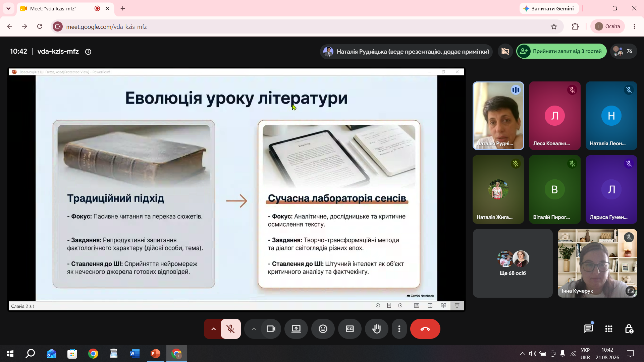644x362 pixels.
Task: Click camera site permission icon in address bar
Action: [x=58, y=26]
